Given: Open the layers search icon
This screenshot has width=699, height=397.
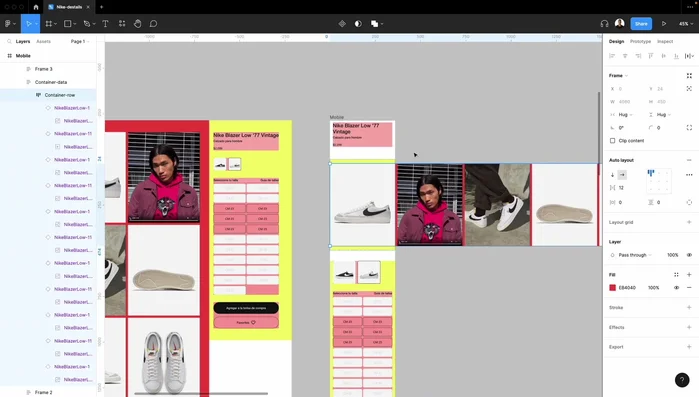Looking at the screenshot, I should click(9, 41).
